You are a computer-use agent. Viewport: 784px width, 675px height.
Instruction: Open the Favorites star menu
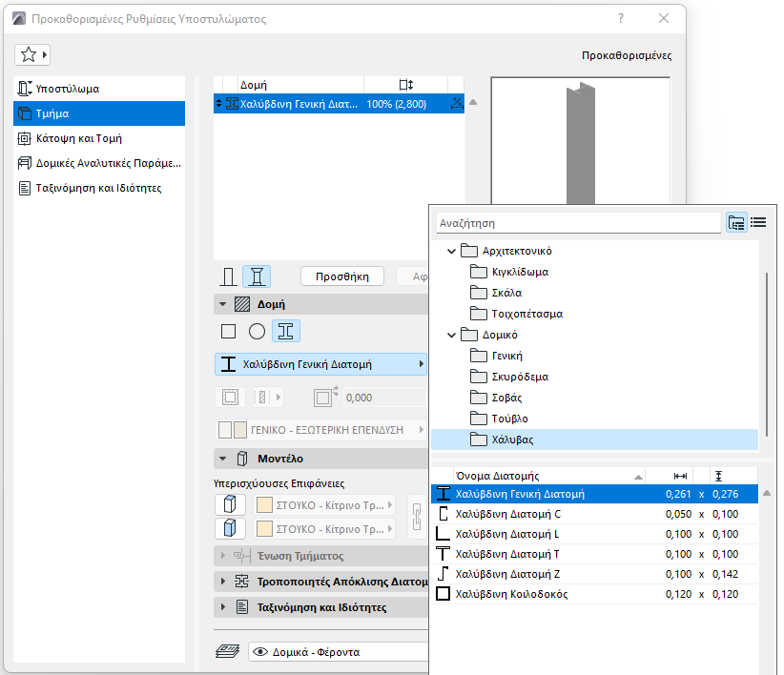[x=32, y=54]
